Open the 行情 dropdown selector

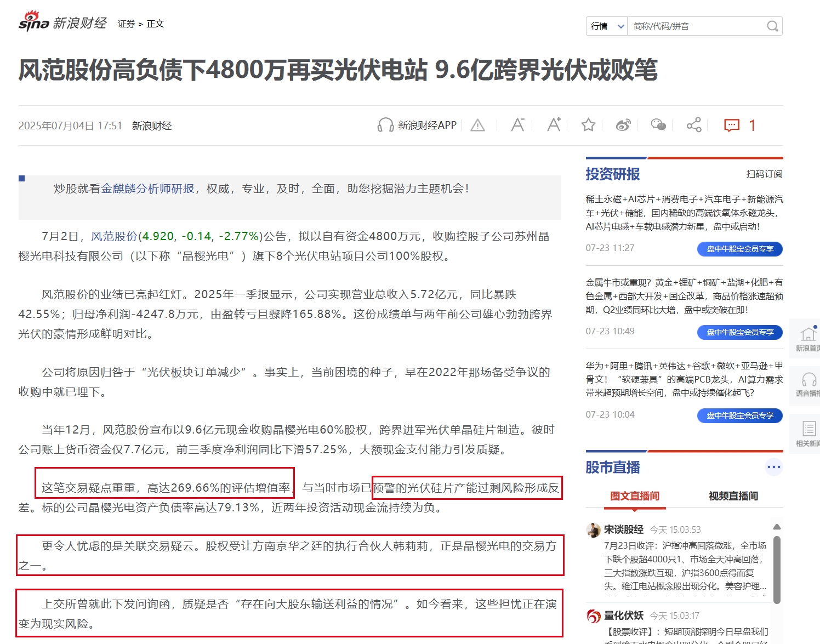pos(607,26)
